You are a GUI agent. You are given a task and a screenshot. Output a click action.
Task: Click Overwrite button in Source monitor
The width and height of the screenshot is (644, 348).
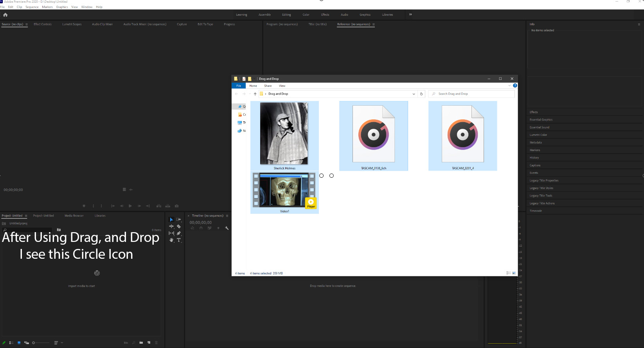[x=168, y=206]
